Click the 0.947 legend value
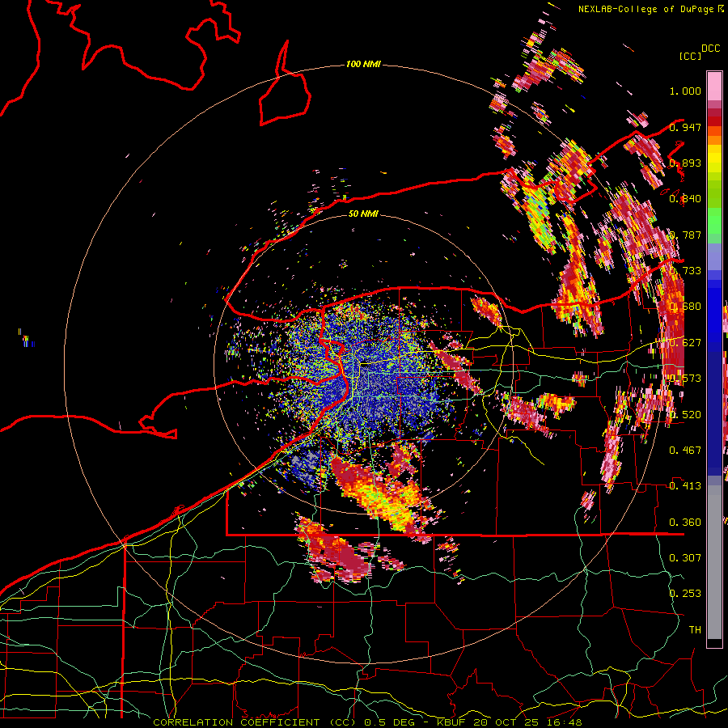 coord(685,127)
